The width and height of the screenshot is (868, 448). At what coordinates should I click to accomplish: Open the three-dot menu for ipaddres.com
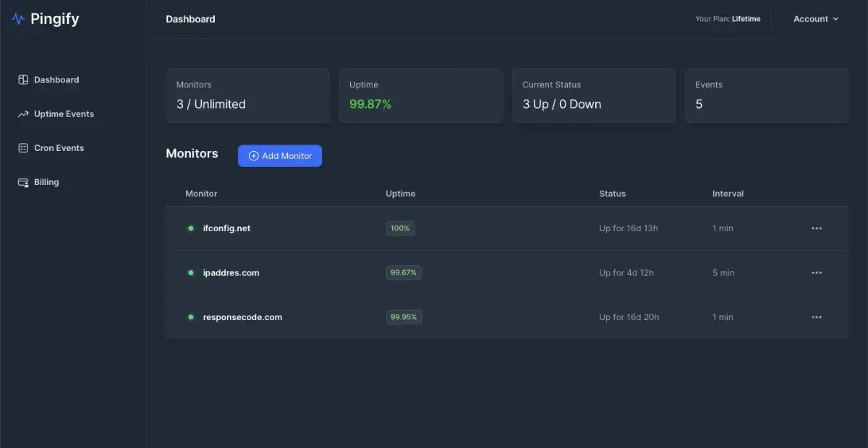(x=817, y=273)
